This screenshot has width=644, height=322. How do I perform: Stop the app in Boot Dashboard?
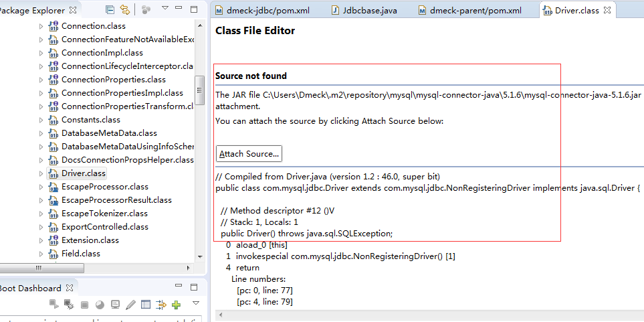click(85, 305)
